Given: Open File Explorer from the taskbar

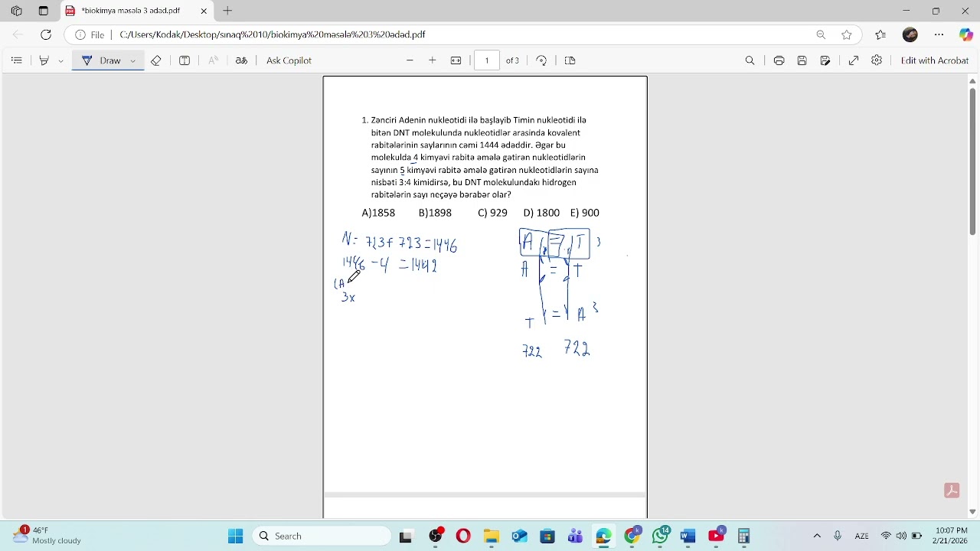Looking at the screenshot, I should pos(491,536).
